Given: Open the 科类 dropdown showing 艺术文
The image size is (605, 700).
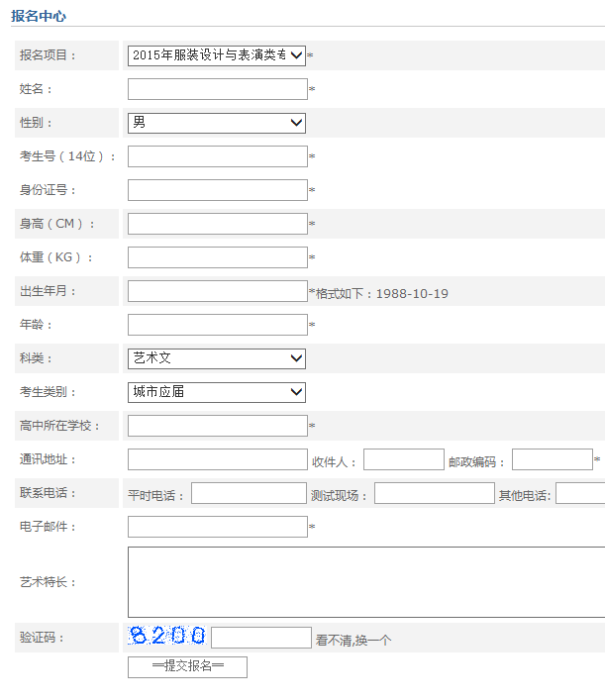Looking at the screenshot, I should (x=216, y=358).
